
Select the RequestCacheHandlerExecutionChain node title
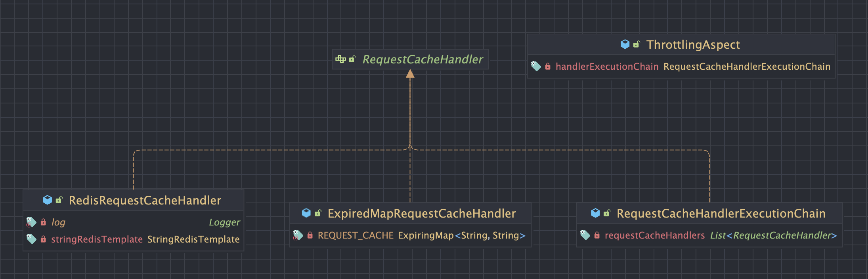tap(721, 214)
